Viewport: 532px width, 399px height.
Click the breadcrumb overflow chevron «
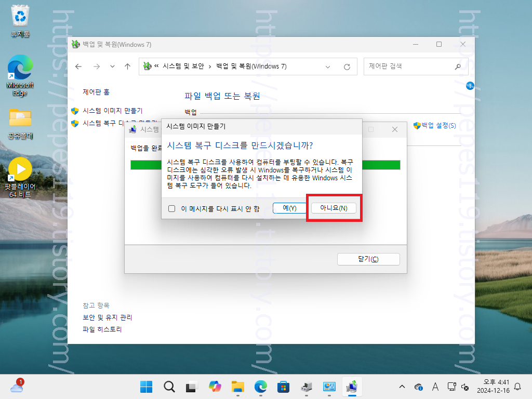point(156,66)
